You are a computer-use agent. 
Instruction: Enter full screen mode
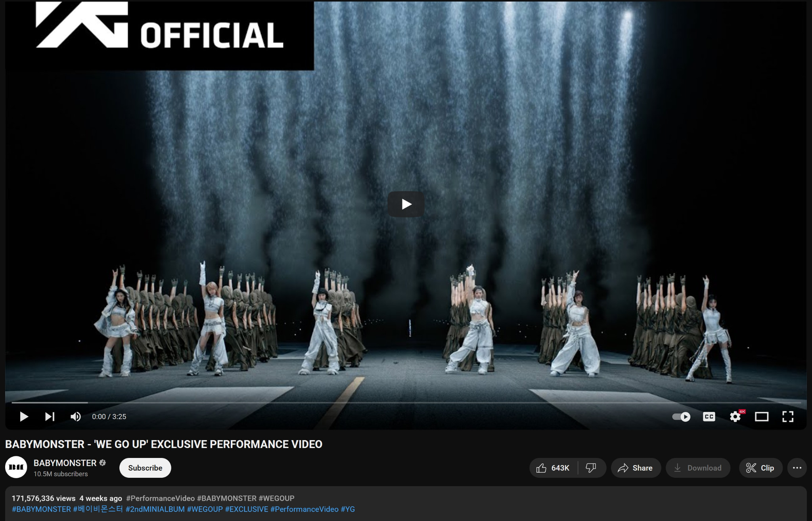[x=787, y=417]
